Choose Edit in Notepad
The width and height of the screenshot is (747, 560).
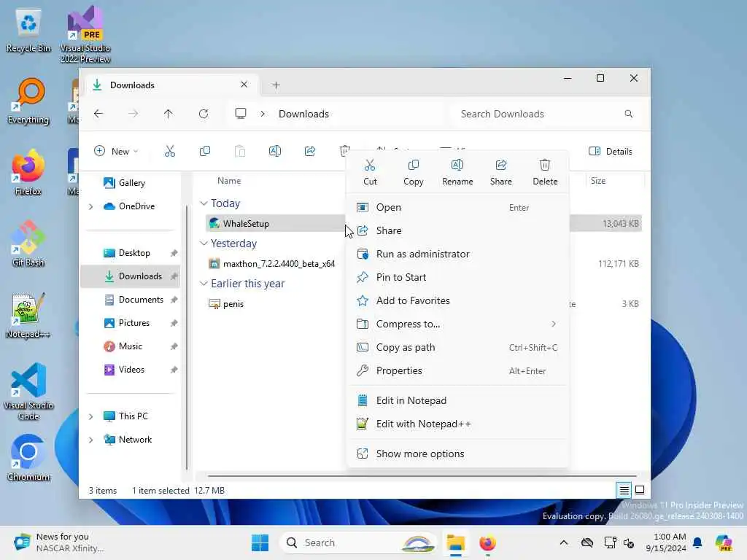tap(457, 400)
